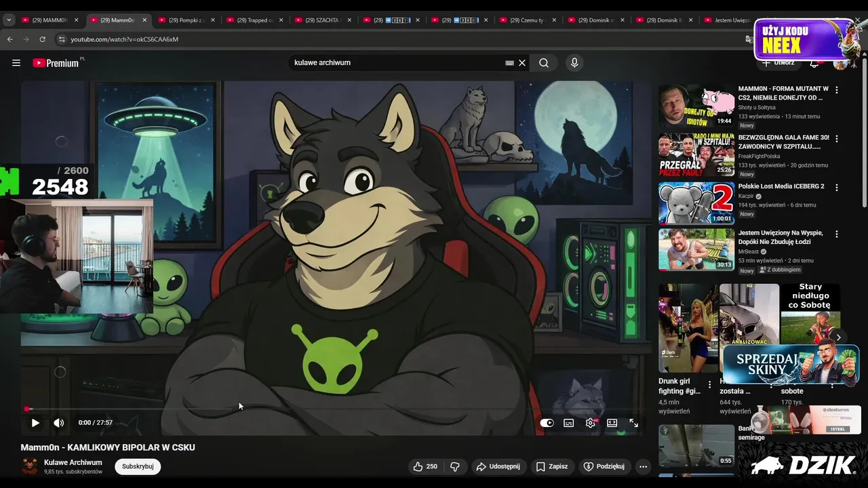Screen dimensions: 868x488
Task: Open the FreakFightPolska channel link
Action: click(761, 156)
